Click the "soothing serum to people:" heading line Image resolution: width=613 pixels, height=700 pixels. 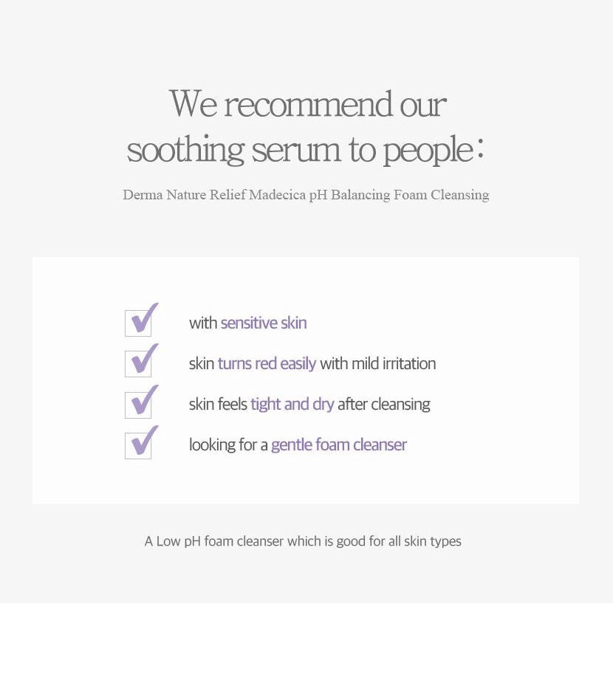pos(305,149)
